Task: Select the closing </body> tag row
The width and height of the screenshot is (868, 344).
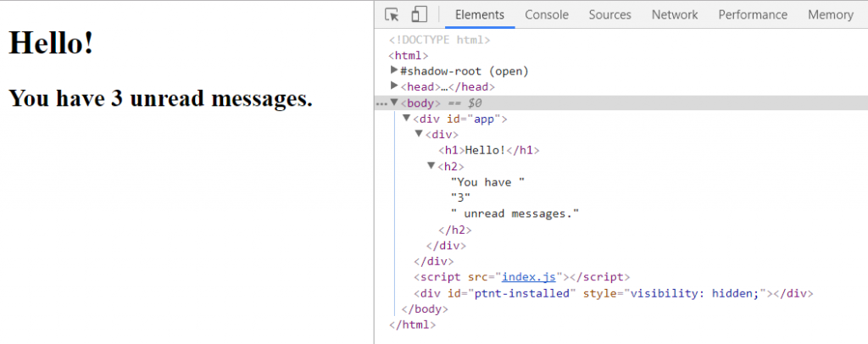Action: [424, 309]
